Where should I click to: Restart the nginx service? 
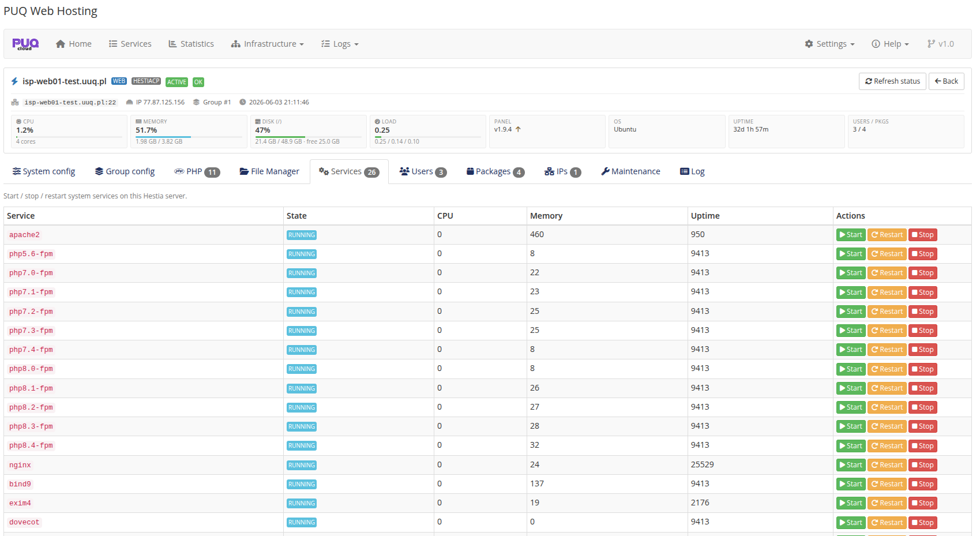click(x=887, y=465)
